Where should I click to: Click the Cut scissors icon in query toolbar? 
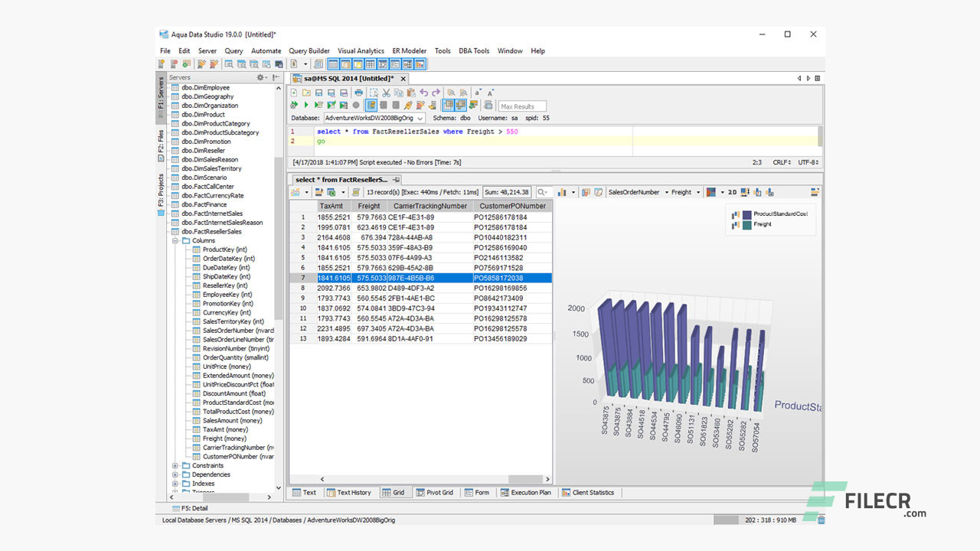tap(386, 93)
